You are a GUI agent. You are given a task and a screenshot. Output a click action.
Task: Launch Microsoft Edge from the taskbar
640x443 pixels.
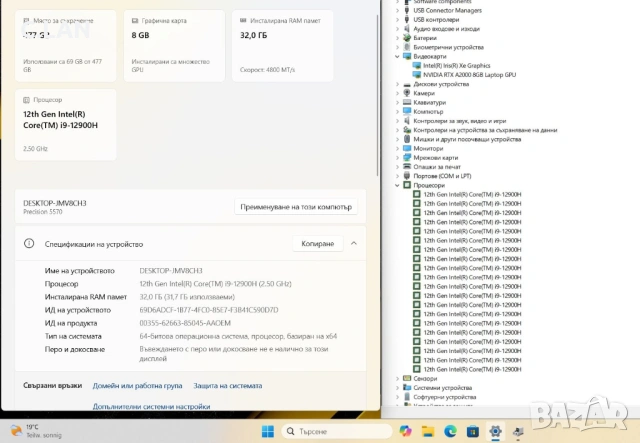point(450,431)
